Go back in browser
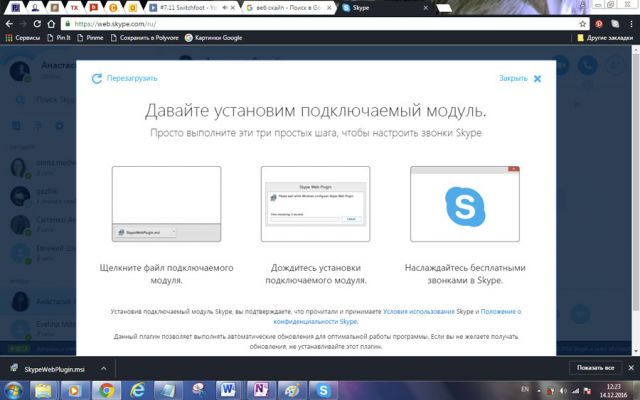 pyautogui.click(x=9, y=24)
